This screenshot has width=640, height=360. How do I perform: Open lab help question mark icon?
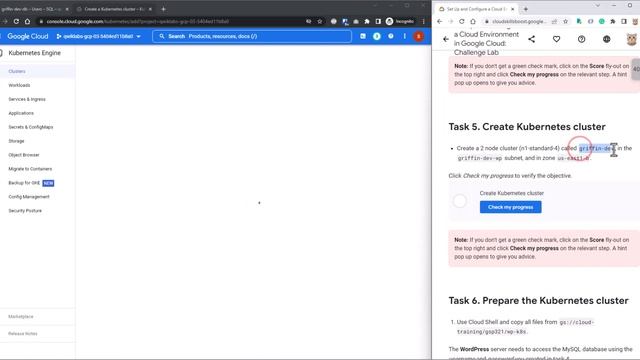pos(581,39)
